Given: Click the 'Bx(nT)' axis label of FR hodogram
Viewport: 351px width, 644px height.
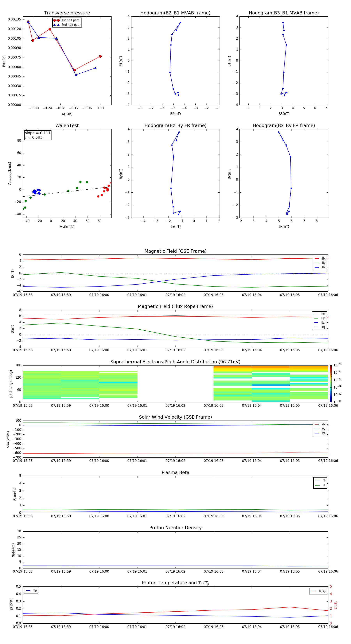Looking at the screenshot, I should click(284, 227).
